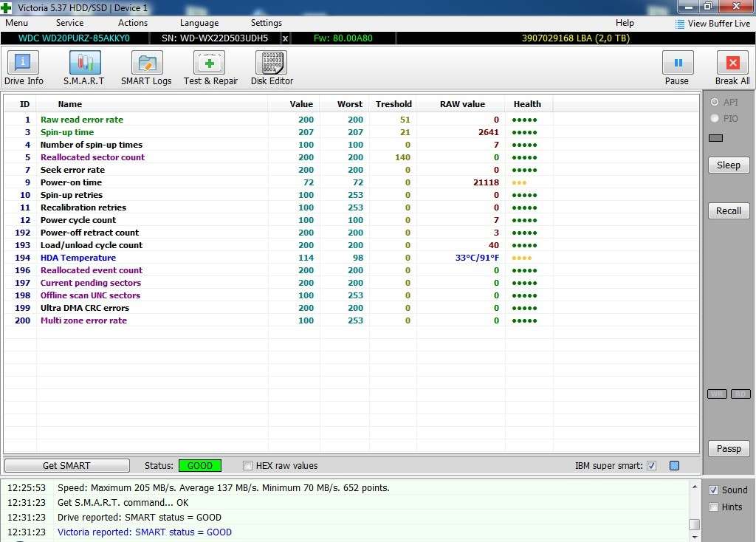Open SMART Logs view
This screenshot has height=542, width=756.
tap(146, 68)
